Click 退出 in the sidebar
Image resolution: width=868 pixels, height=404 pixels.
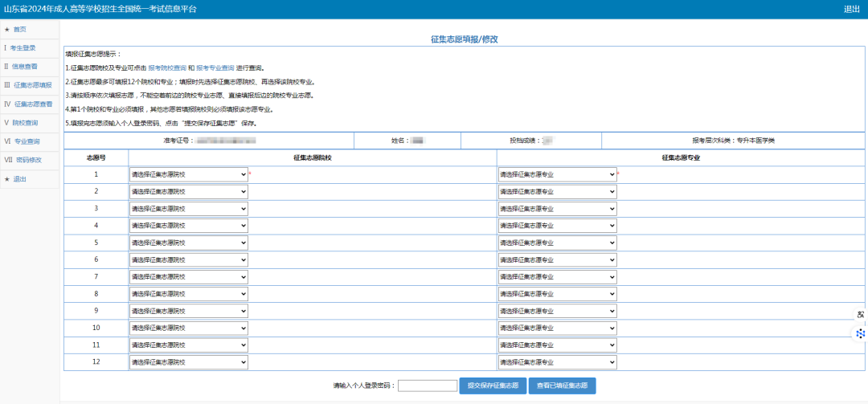tap(20, 179)
